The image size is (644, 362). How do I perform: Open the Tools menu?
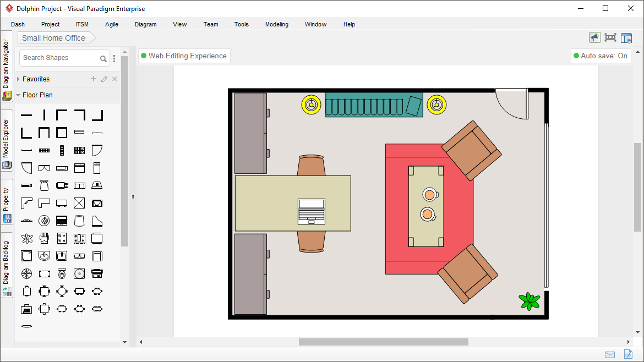coord(242,24)
